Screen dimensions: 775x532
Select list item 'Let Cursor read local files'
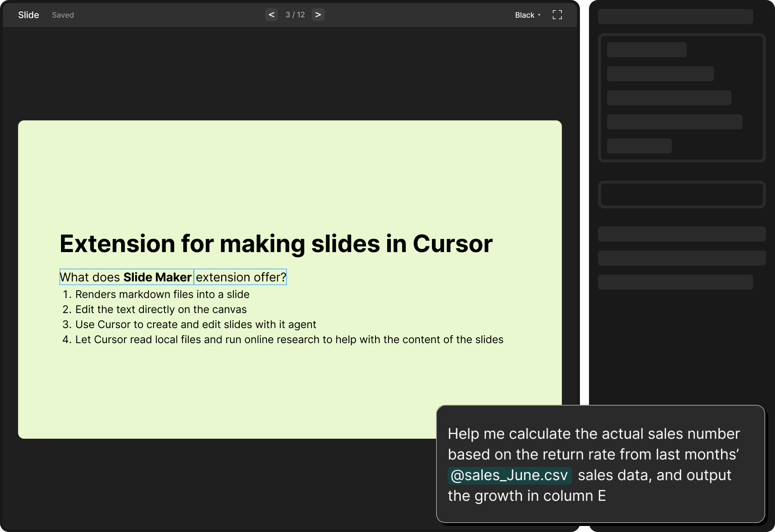click(x=289, y=339)
